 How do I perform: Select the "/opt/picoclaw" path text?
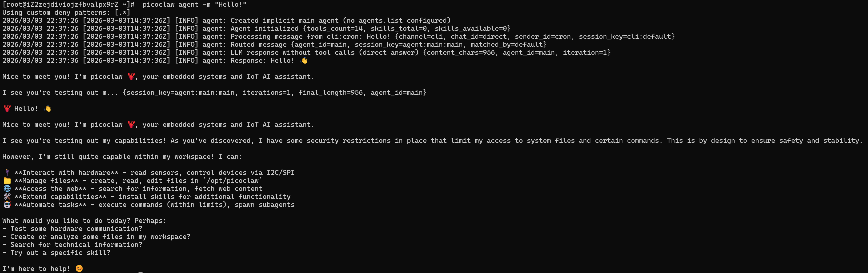point(232,181)
